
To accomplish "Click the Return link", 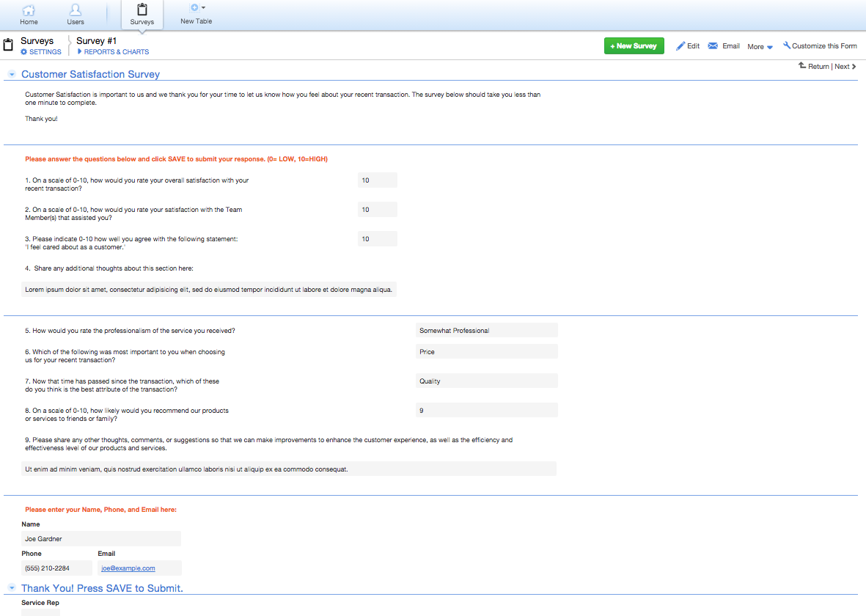I will 818,66.
